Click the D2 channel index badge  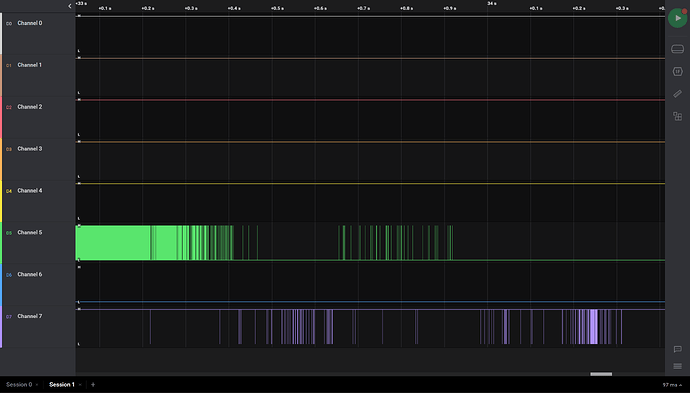[x=9, y=107]
